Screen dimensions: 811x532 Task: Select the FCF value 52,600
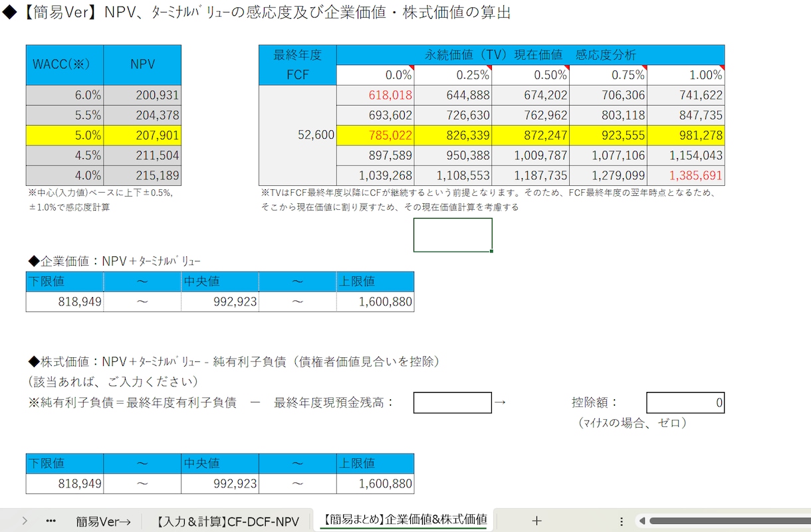pyautogui.click(x=298, y=135)
